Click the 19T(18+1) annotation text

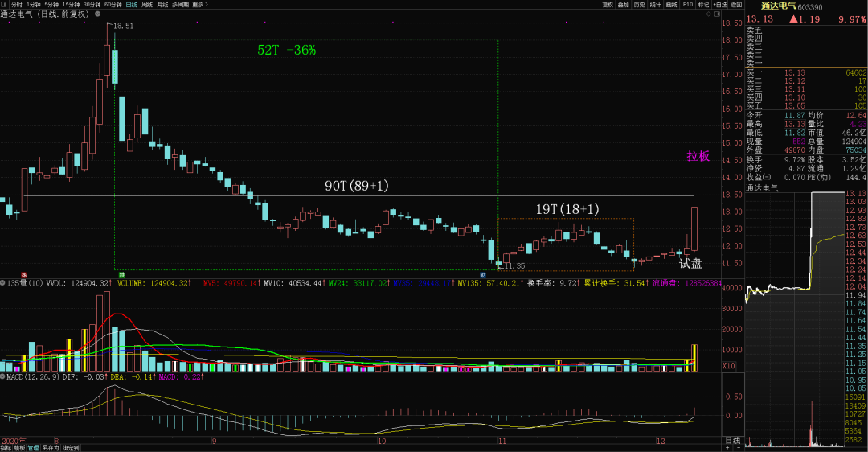(567, 209)
